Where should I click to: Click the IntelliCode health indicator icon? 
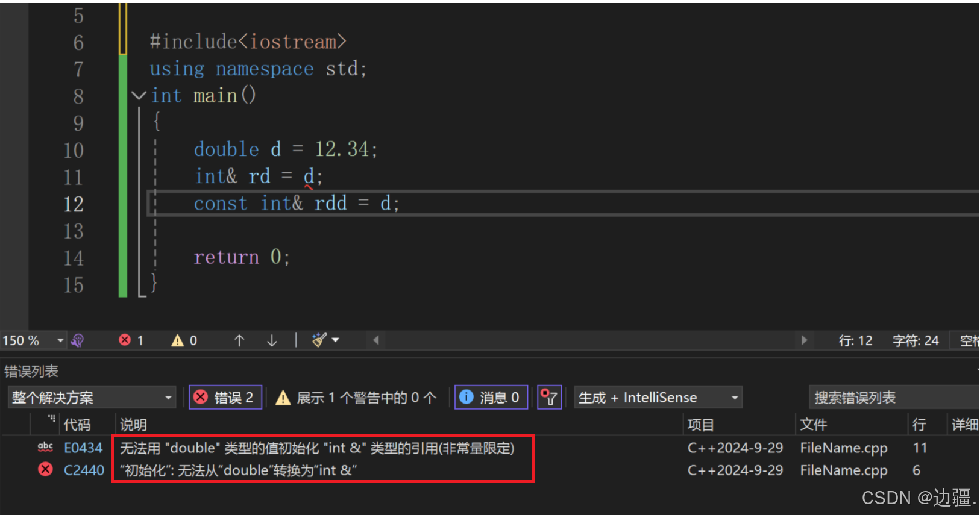pos(77,340)
